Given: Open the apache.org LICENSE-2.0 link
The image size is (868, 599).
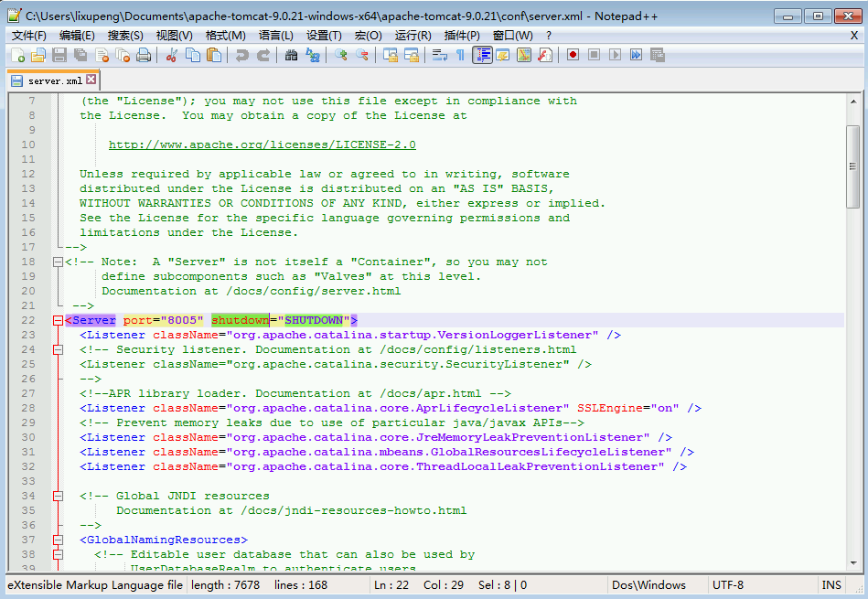Looking at the screenshot, I should pyautogui.click(x=262, y=144).
